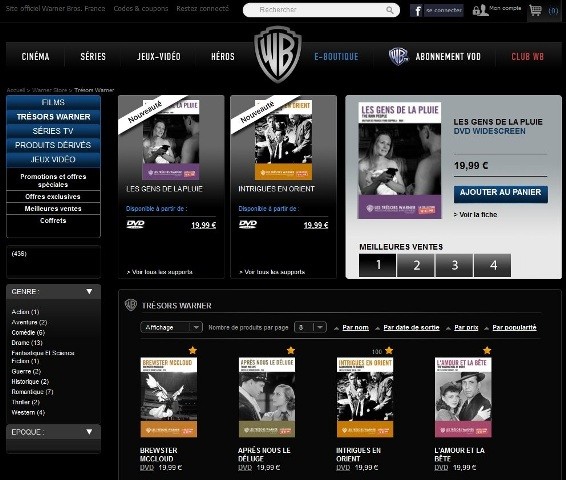This screenshot has width=566, height=480.
Task: Click sort arrow before Par prix
Action: [x=448, y=328]
